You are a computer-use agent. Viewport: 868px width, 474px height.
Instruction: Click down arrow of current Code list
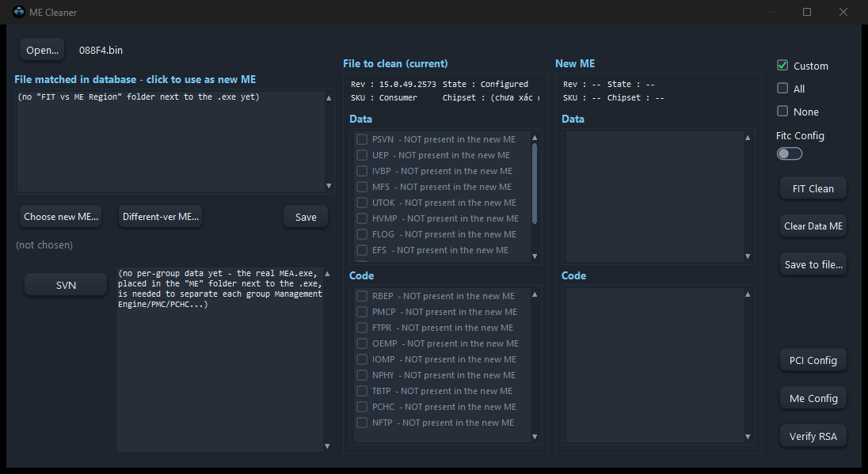click(535, 437)
